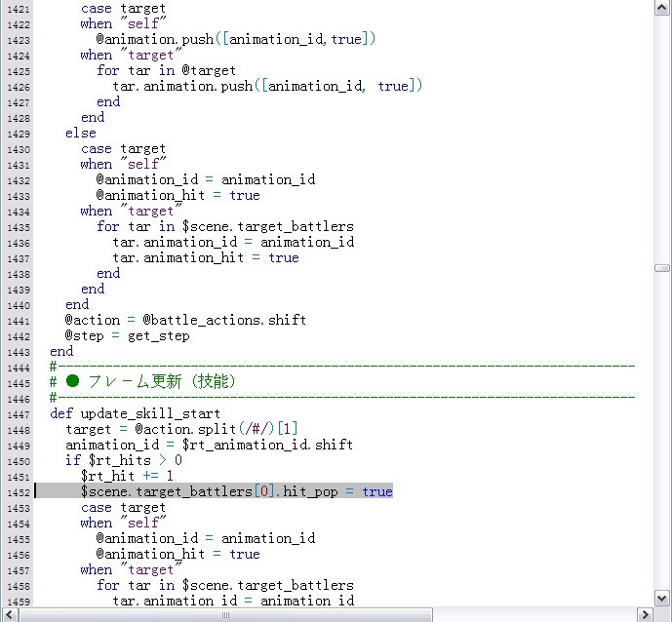This screenshot has width=672, height=622.
Task: Click 'end' on line 1443
Action: [61, 351]
